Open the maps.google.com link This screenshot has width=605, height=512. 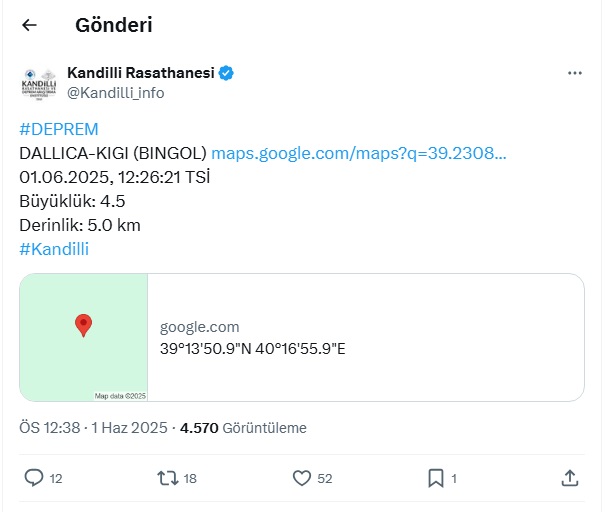coord(359,154)
